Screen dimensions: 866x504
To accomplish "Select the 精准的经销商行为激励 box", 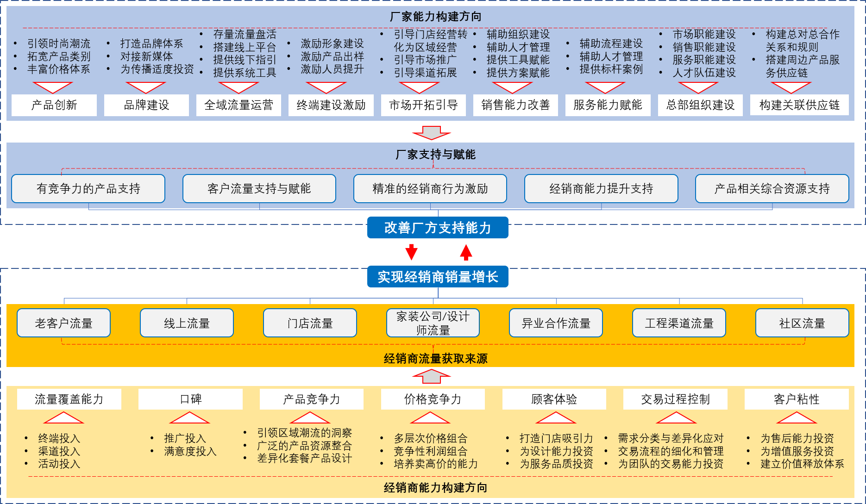I will [430, 188].
